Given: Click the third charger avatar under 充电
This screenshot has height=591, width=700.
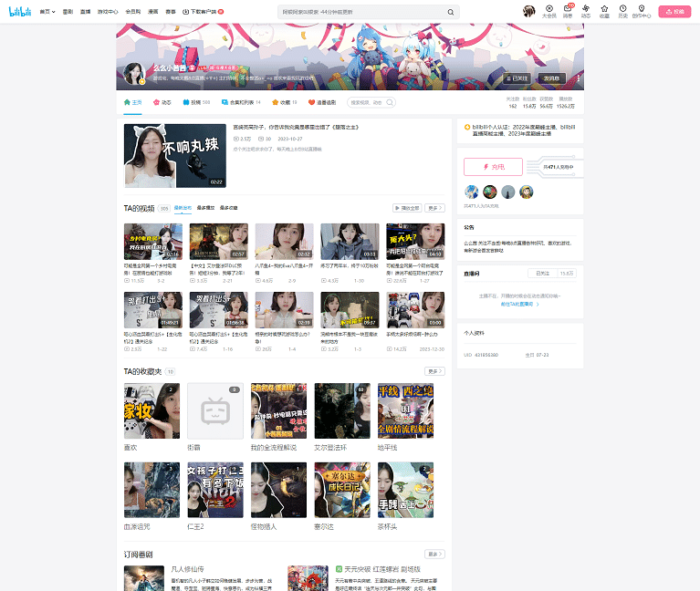Looking at the screenshot, I should 508,192.
